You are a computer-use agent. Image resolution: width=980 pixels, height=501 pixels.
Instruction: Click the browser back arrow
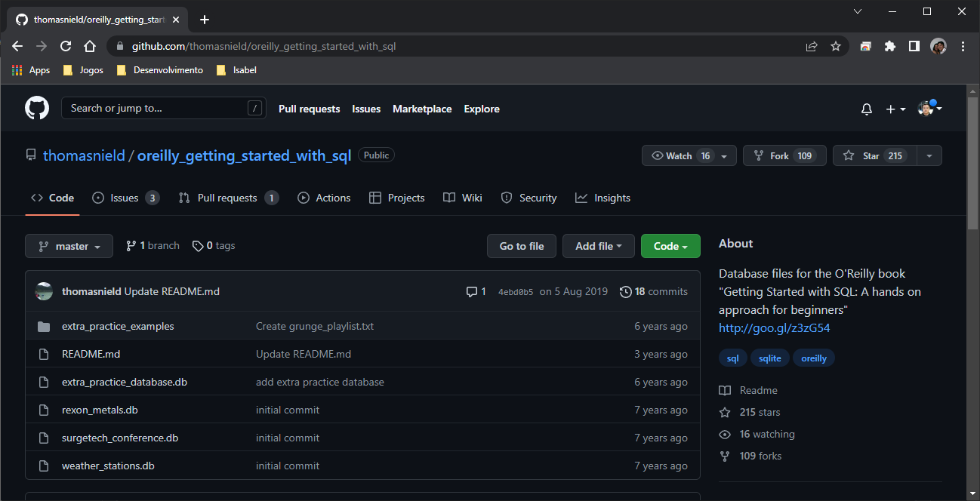[18, 46]
